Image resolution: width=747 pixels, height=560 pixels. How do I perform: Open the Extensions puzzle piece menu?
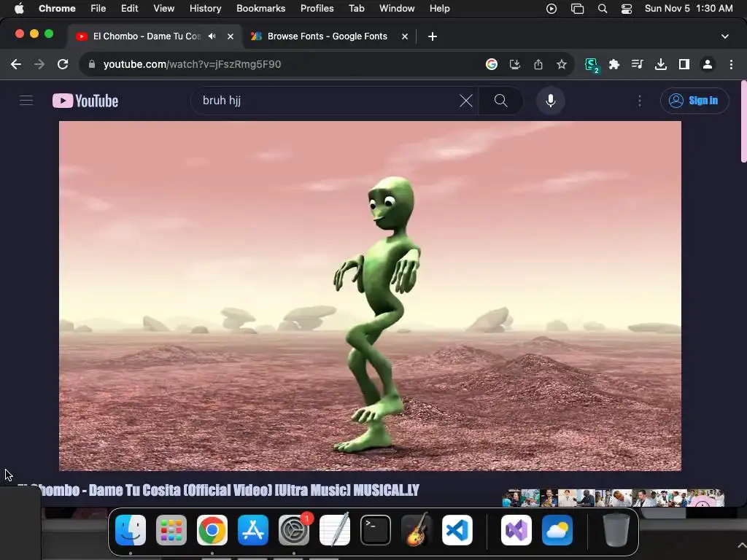[614, 64]
